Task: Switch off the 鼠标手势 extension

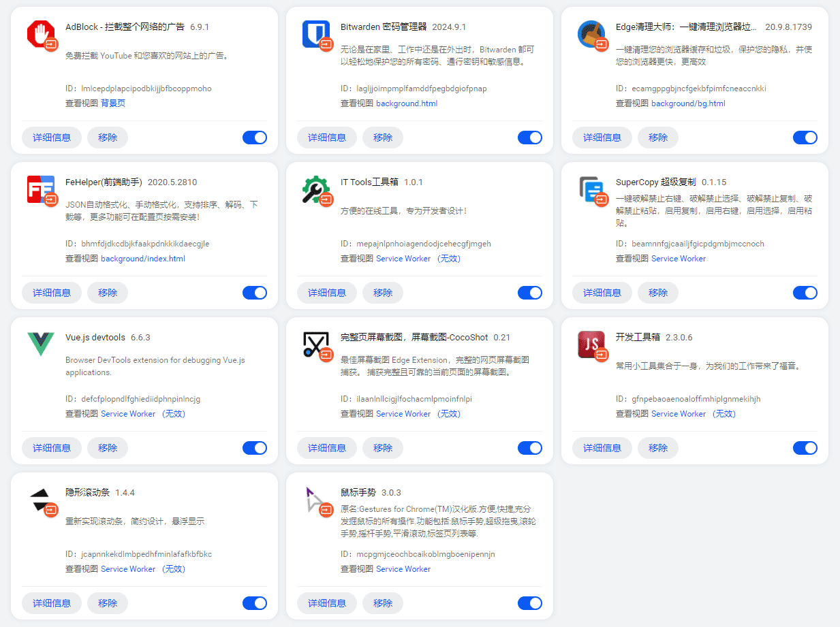Action: [530, 603]
